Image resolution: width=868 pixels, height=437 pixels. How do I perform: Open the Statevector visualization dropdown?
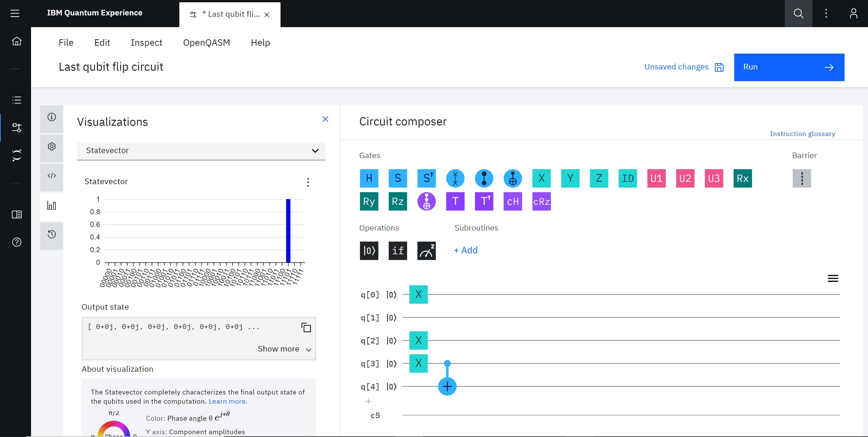(x=201, y=151)
